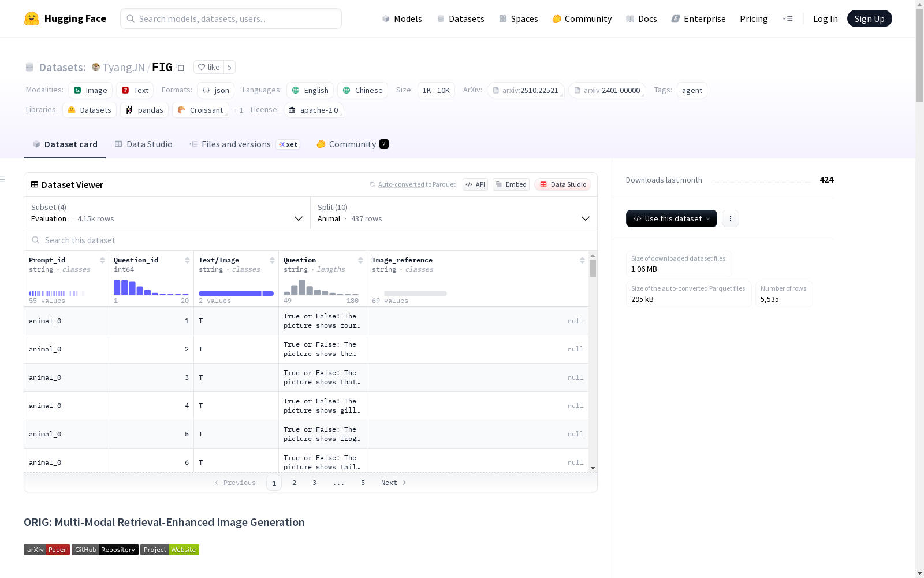Open Spaces in the top navigation

(x=519, y=18)
